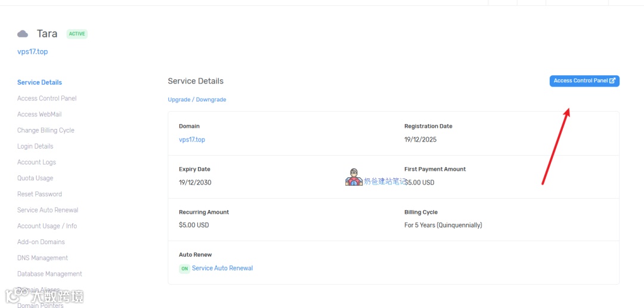
Task: Open Account Logs page
Action: pos(36,162)
